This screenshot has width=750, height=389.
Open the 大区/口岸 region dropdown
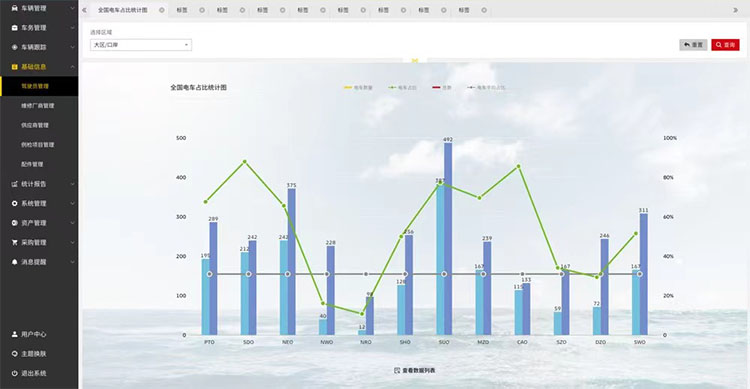click(x=141, y=45)
